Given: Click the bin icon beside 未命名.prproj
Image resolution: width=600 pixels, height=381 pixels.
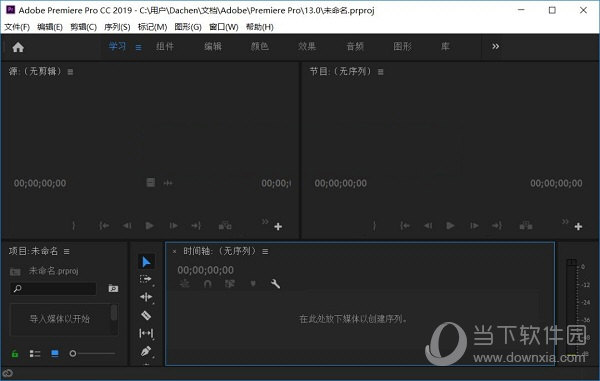Looking at the screenshot, I should tap(15, 272).
